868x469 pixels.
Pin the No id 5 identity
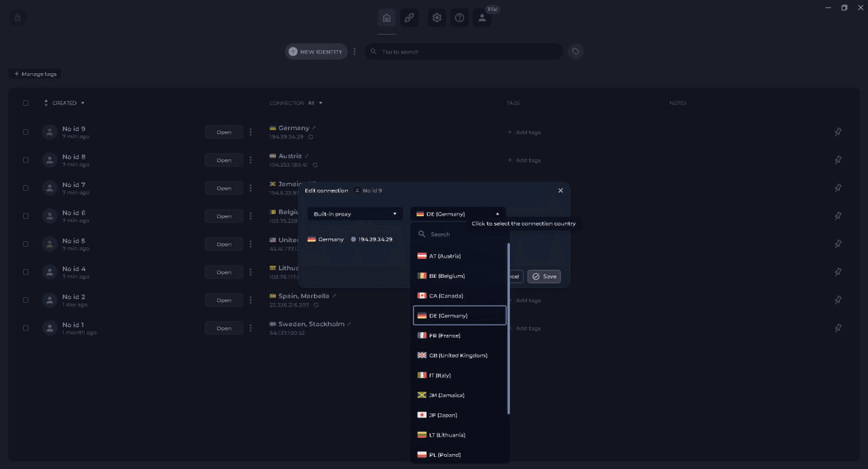pos(838,244)
